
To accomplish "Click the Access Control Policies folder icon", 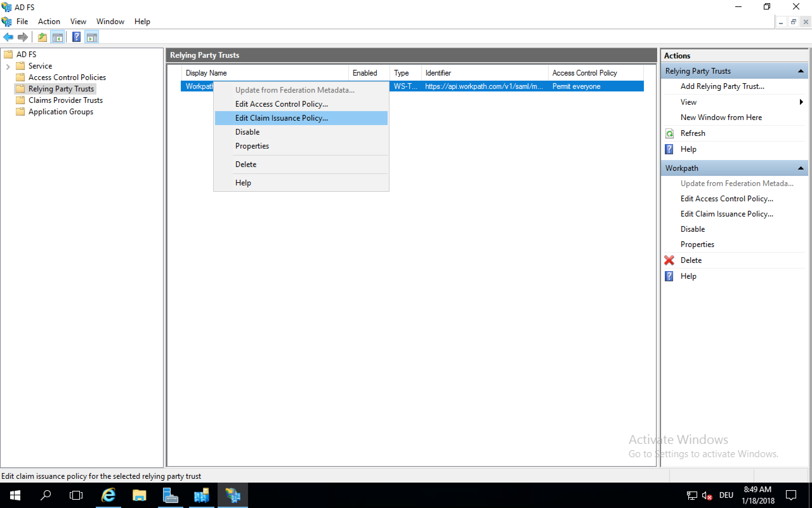I will (20, 77).
